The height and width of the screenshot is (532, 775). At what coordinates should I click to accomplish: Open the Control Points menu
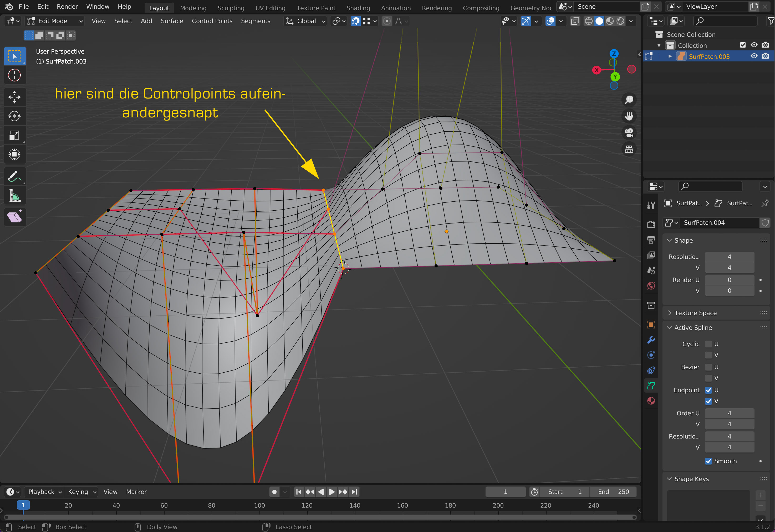[x=212, y=21]
